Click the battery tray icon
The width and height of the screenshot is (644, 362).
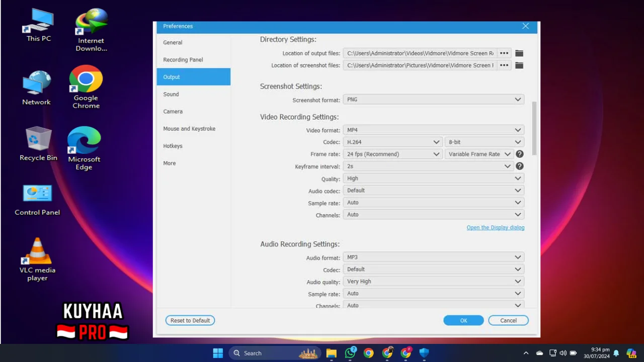pyautogui.click(x=573, y=353)
